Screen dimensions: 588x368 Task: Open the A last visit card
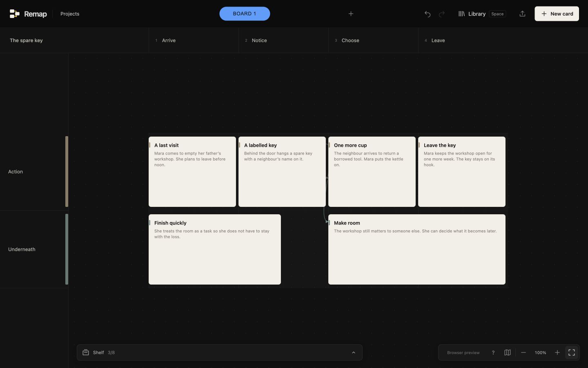192,172
